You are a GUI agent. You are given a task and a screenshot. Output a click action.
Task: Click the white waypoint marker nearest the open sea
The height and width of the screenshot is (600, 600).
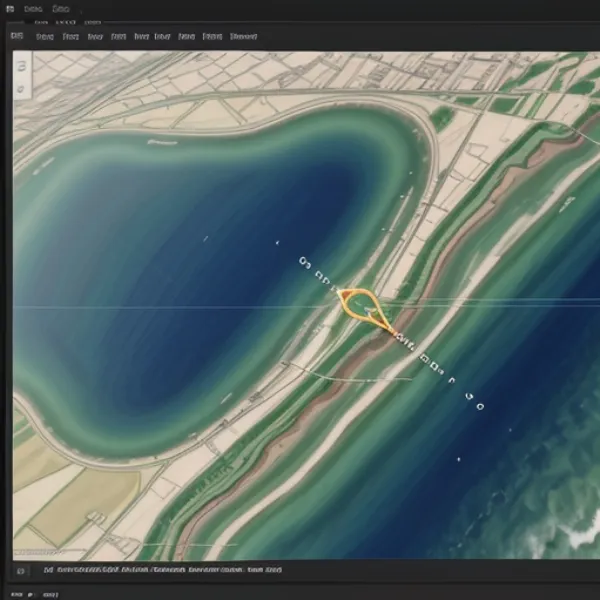pos(479,406)
